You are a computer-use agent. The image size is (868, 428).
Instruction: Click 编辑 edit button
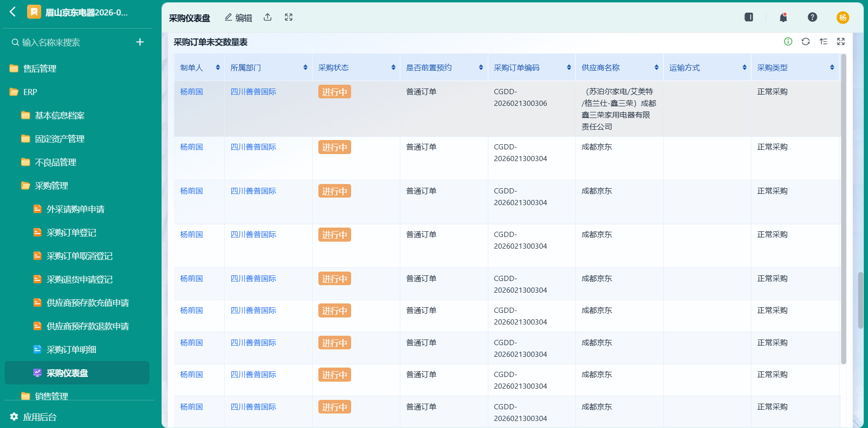(238, 18)
